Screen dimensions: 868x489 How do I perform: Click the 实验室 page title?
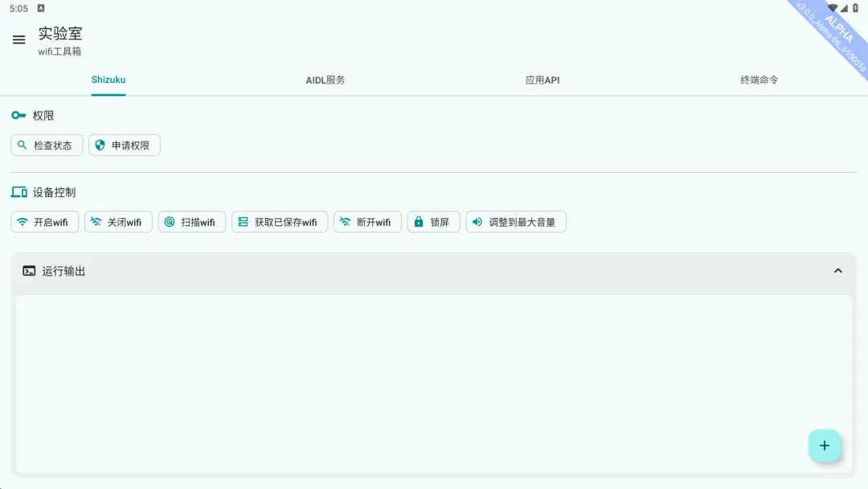[x=60, y=34]
